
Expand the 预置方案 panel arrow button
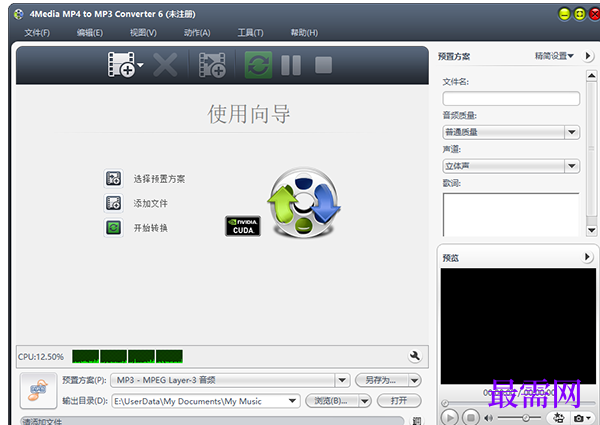587,56
